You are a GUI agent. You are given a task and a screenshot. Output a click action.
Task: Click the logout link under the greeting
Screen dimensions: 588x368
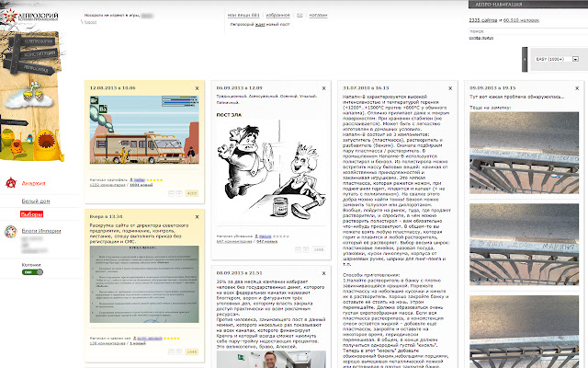tap(90, 22)
